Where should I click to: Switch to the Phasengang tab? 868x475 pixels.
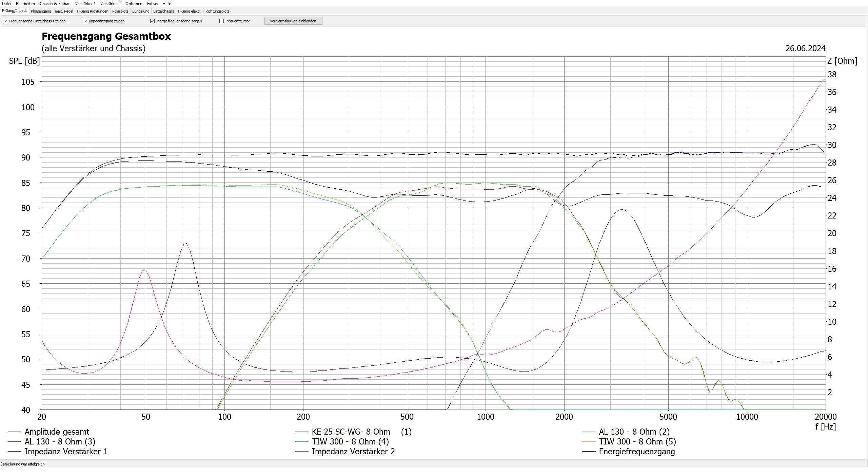(41, 11)
